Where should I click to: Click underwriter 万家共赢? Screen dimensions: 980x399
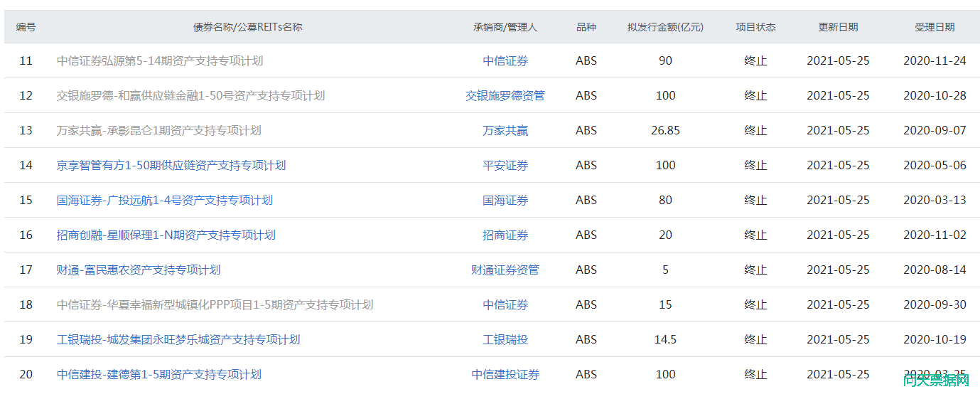click(x=505, y=131)
